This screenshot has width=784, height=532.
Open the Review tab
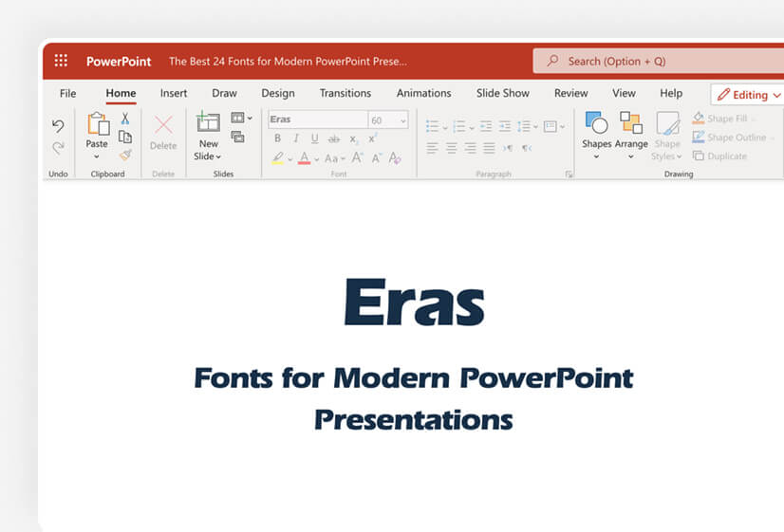pyautogui.click(x=571, y=94)
